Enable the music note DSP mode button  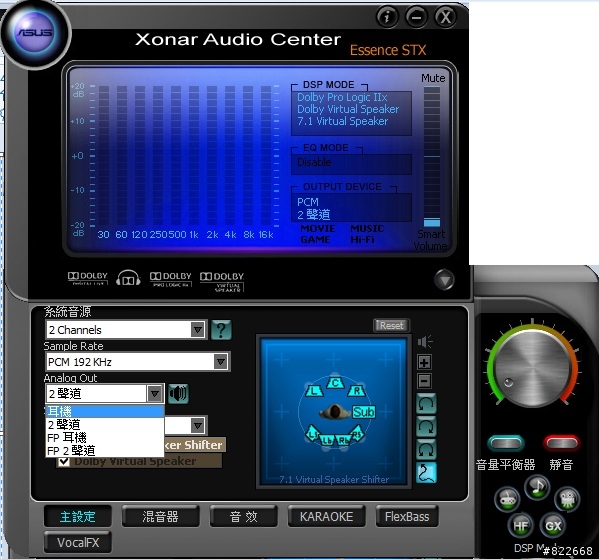pos(537,487)
